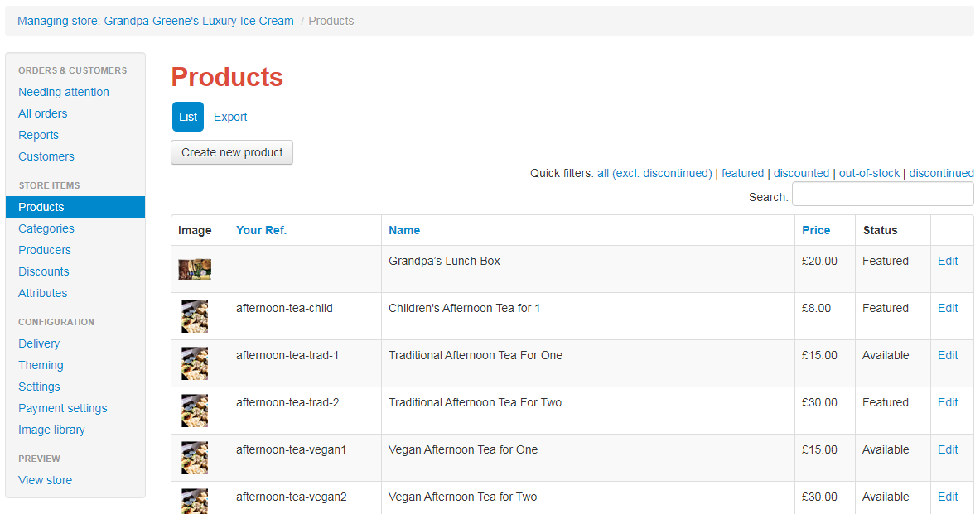Apply the discounted quick filter

[x=801, y=173]
